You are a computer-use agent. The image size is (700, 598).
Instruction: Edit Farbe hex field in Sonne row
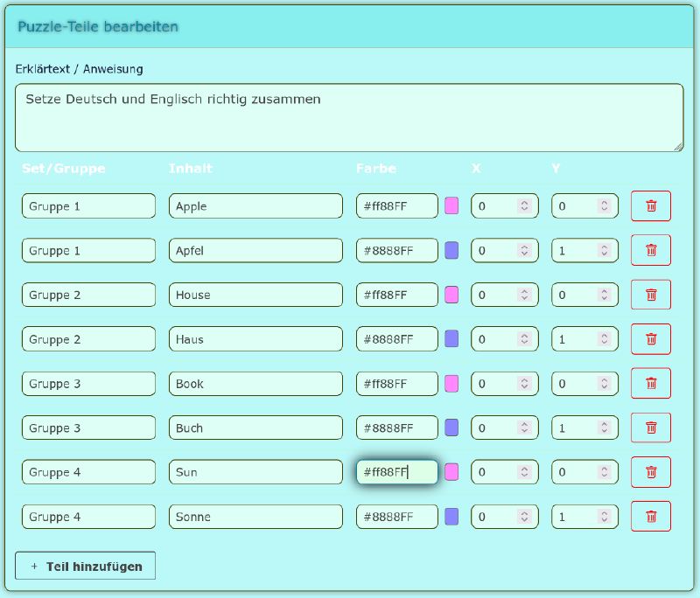tap(397, 517)
